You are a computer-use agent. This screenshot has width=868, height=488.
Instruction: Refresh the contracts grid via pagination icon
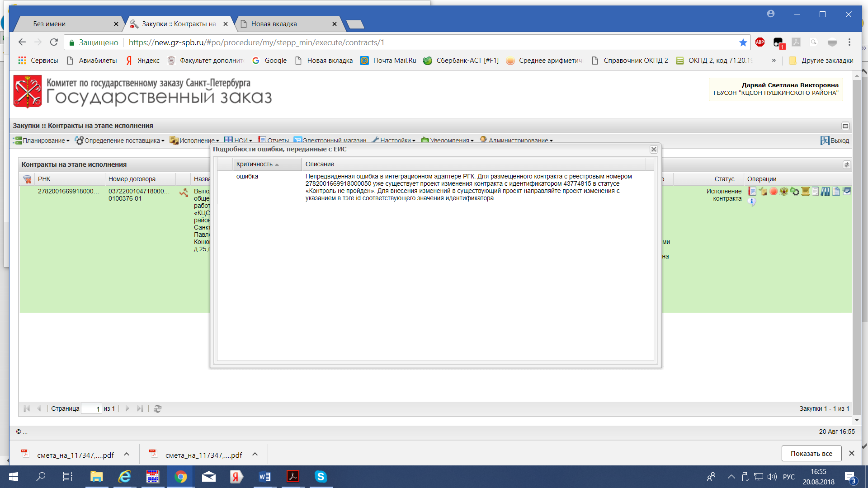[x=157, y=408]
